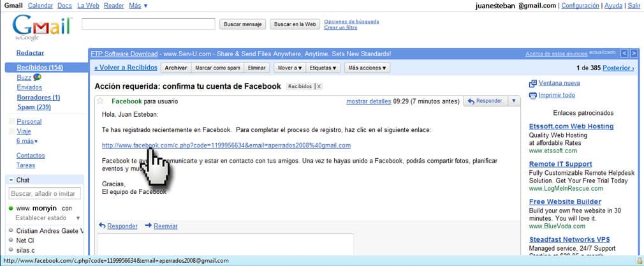644x266 pixels.
Task: Open the Spam (239) folder
Action: click(x=34, y=107)
